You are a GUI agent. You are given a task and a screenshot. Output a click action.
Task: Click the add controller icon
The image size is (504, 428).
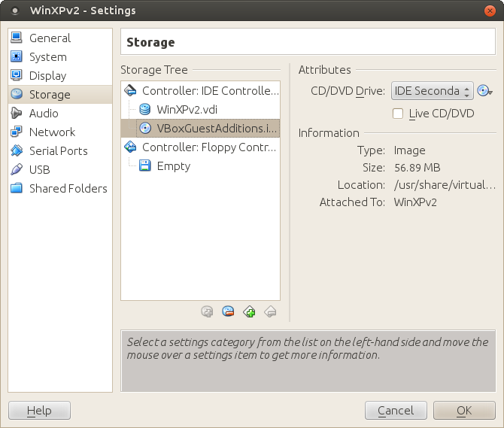(250, 311)
